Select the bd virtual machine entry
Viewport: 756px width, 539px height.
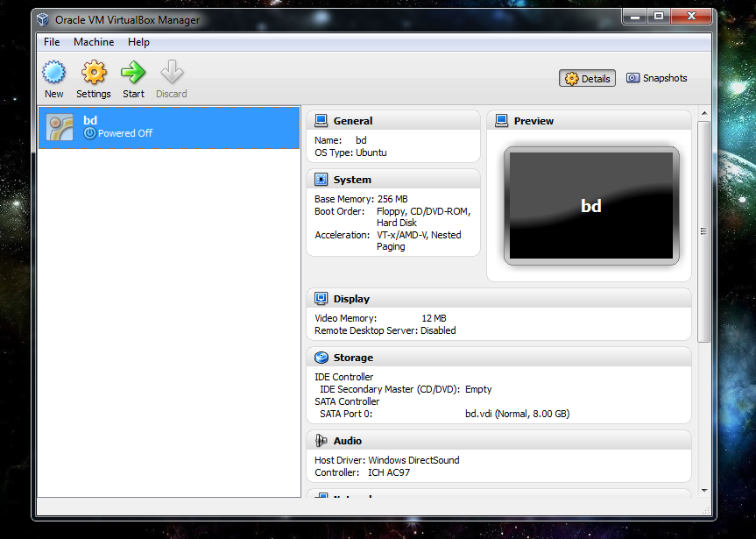[x=169, y=127]
